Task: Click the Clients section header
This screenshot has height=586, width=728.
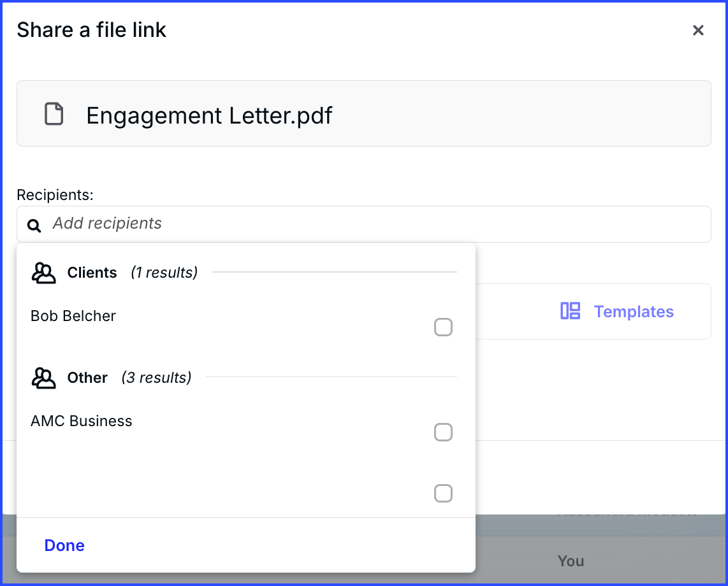Action: tap(92, 273)
